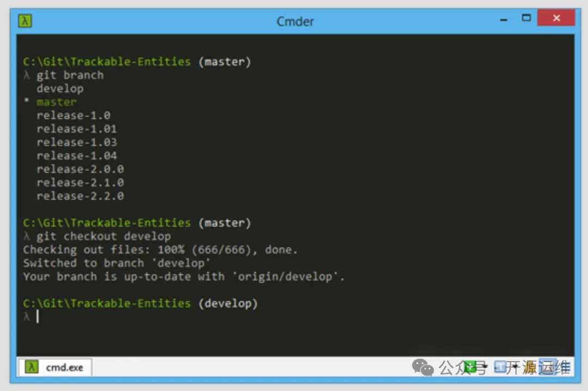Click the prompt path ending in (develop)
The image size is (588, 391).
[x=140, y=303]
